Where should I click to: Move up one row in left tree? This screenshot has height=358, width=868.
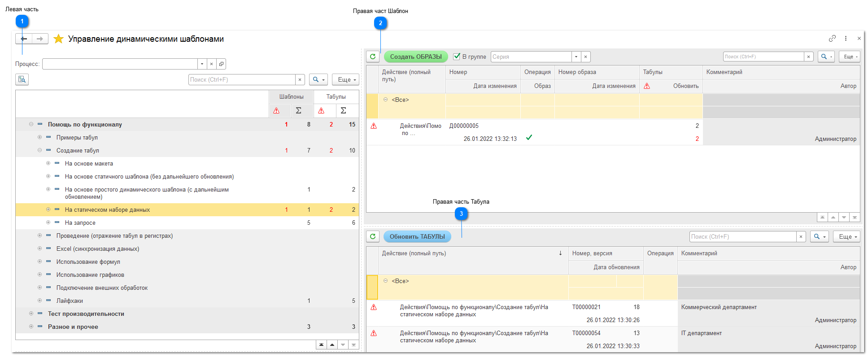[332, 345]
